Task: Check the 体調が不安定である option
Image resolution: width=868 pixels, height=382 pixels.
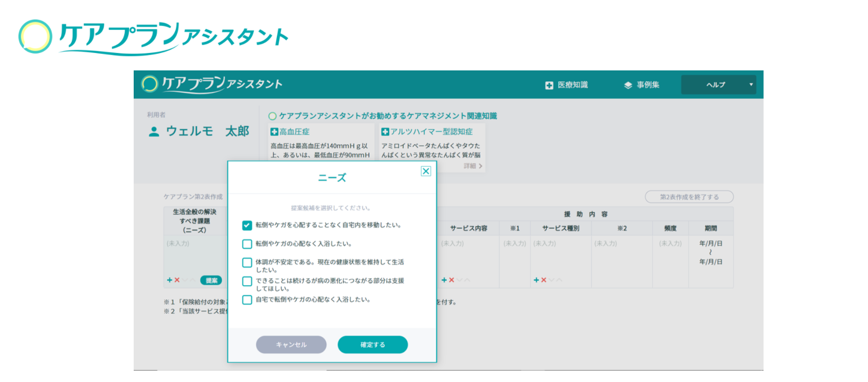Action: (x=247, y=263)
